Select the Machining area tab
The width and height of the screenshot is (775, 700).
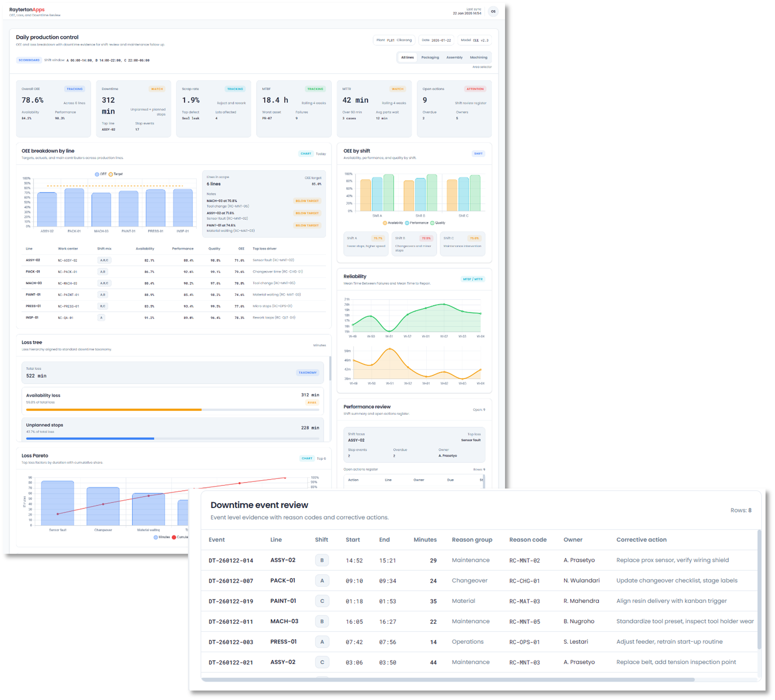point(479,57)
